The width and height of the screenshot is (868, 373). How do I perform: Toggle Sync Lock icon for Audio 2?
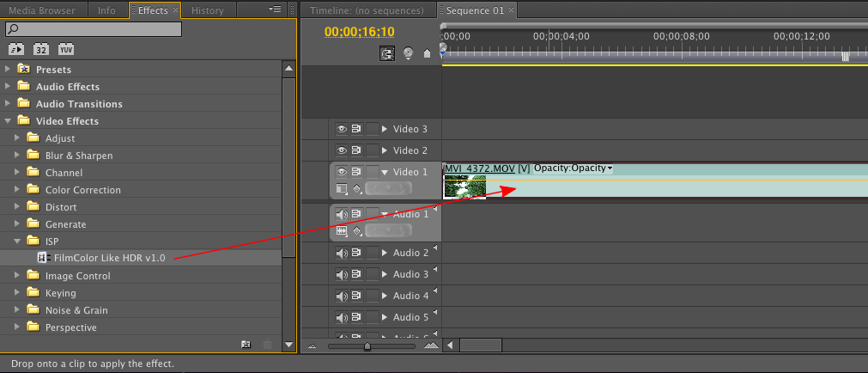[x=356, y=253]
